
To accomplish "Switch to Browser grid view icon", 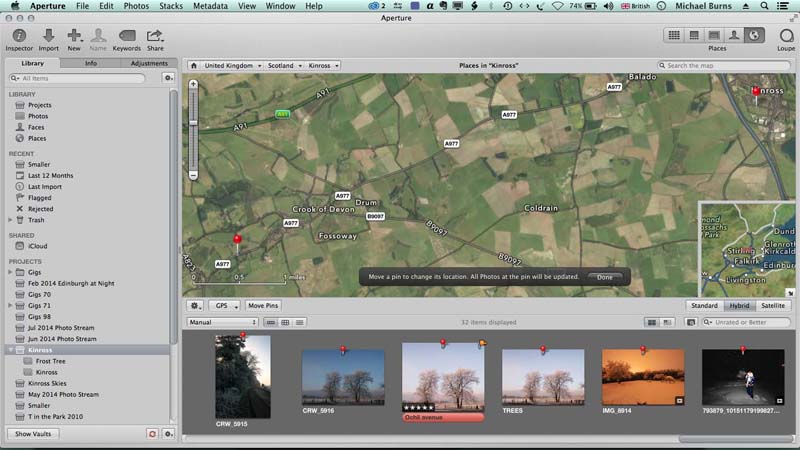I will (x=674, y=35).
